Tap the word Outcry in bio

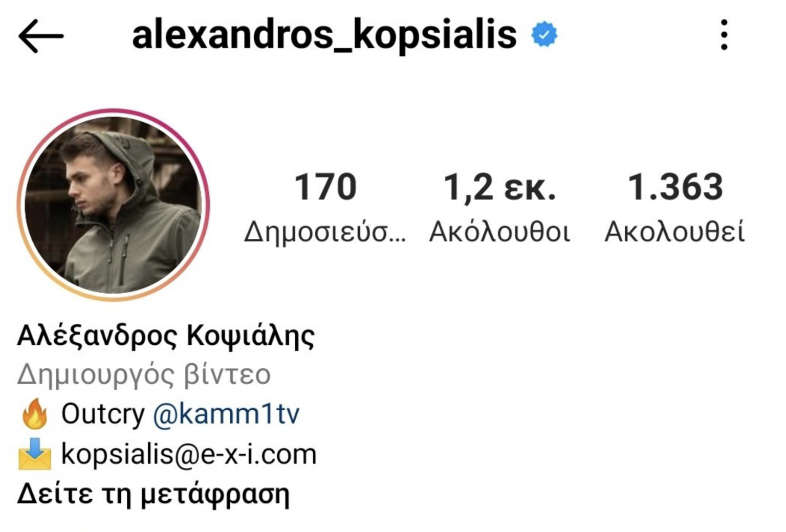coord(103,414)
